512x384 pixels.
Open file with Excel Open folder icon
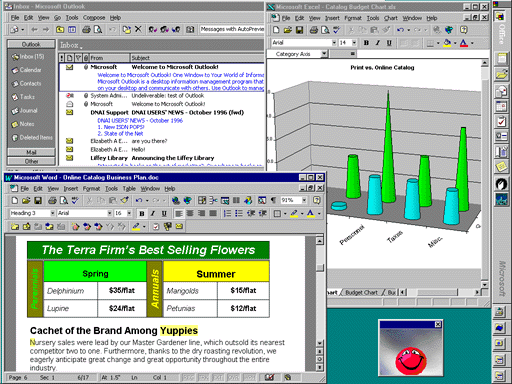[x=288, y=30]
